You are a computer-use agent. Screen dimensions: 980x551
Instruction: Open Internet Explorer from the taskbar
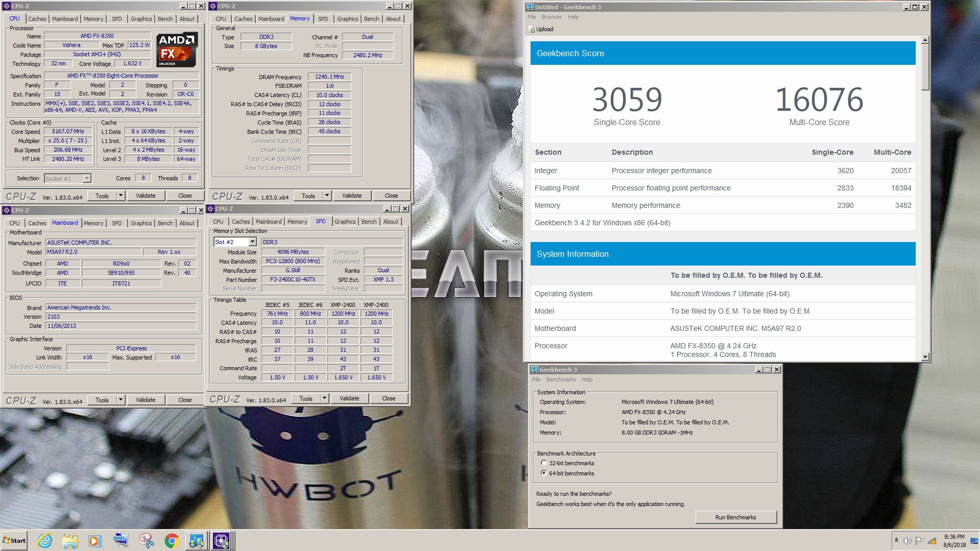(45, 541)
